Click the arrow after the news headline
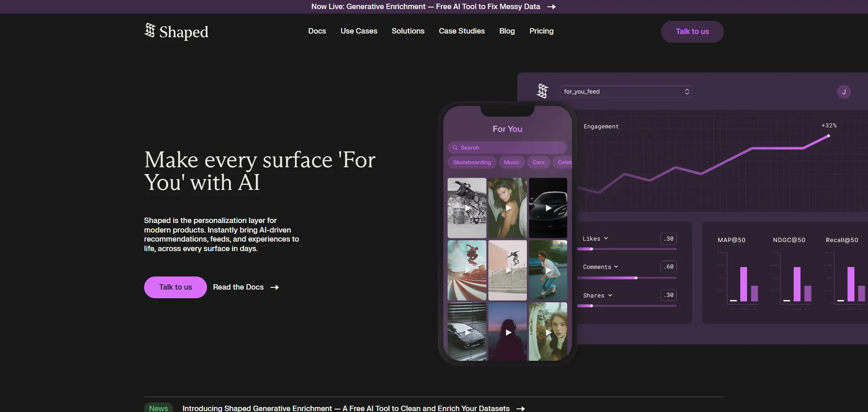This screenshot has width=868, height=412. [521, 408]
